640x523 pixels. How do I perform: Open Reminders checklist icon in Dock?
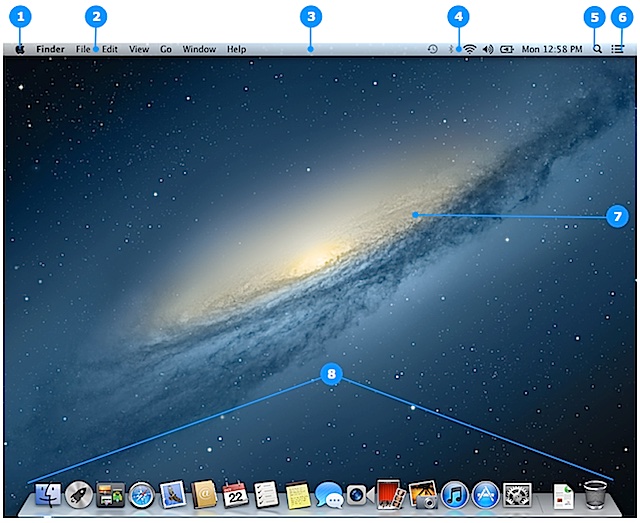[267, 495]
